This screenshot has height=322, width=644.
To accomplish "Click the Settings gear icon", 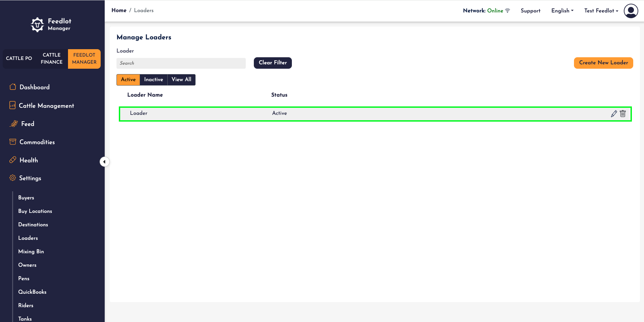I will point(13,178).
